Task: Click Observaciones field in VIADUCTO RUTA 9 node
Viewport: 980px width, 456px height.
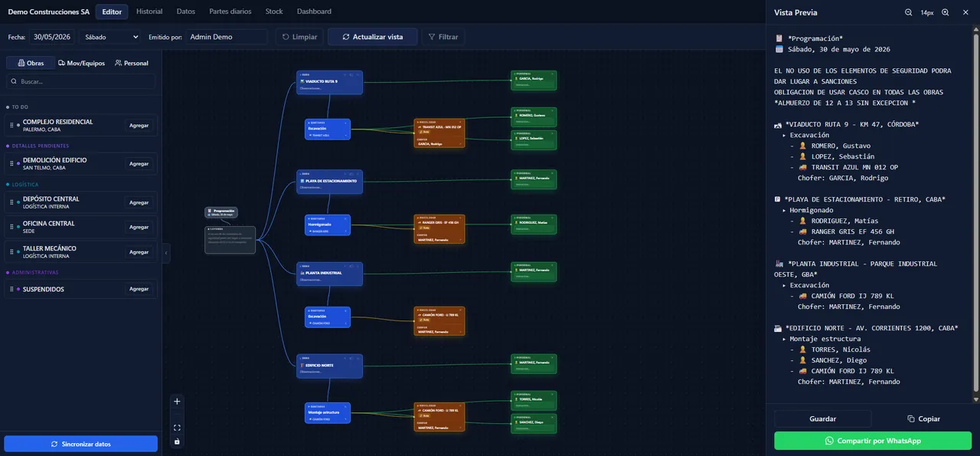Action: [x=329, y=88]
